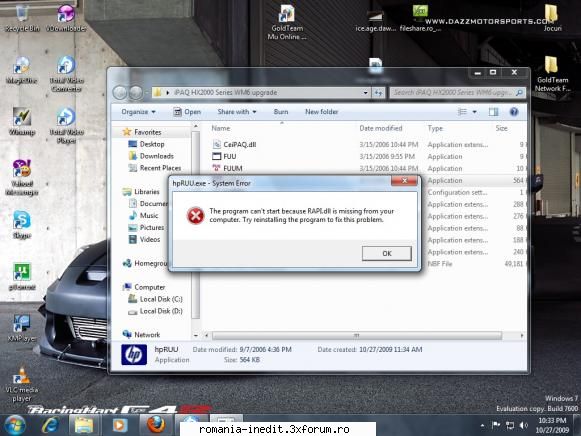Screen dimensions: 581x436
Task: Open the view options dropdown arrow
Action: (474, 112)
